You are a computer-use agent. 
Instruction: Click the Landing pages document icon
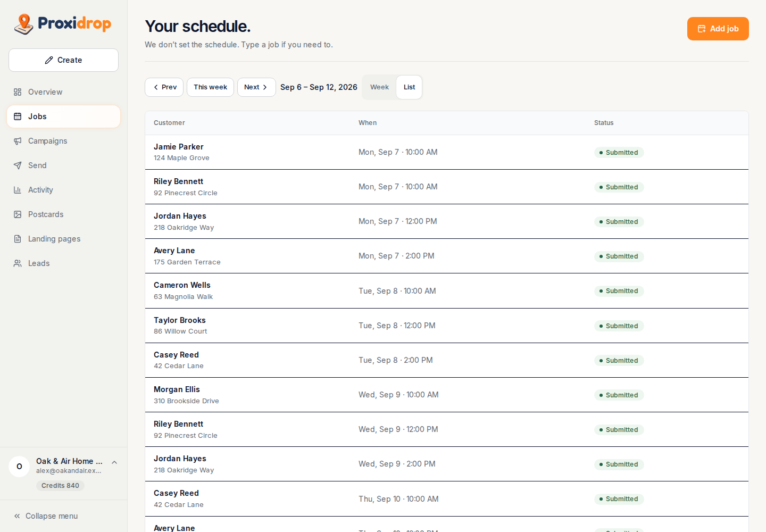[x=18, y=239]
